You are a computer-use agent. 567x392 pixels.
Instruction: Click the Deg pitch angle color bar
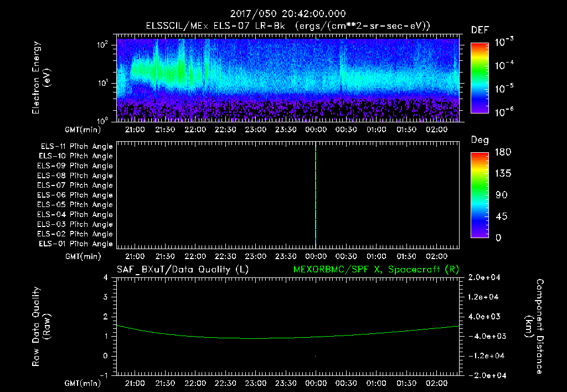480,195
